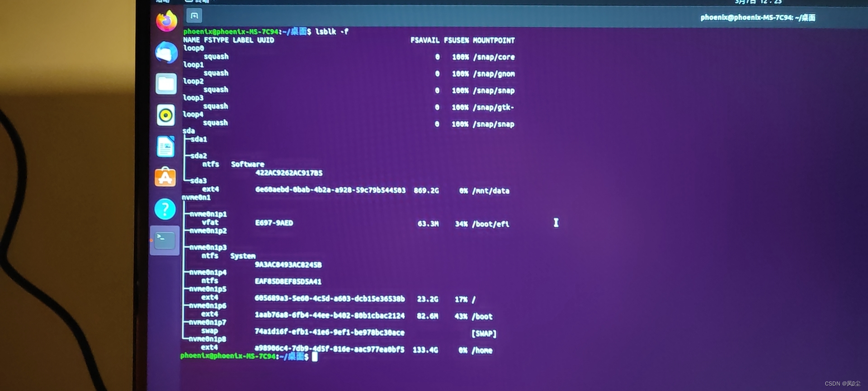Click the nvme0n1p4 partition entry

tap(208, 272)
